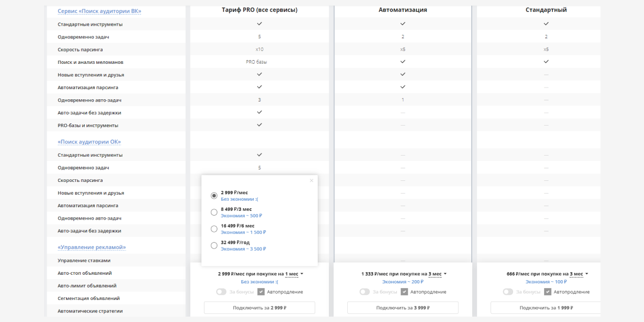Pick the 16 499 ₽/6 мес option
The height and width of the screenshot is (322, 644).
coord(214,229)
